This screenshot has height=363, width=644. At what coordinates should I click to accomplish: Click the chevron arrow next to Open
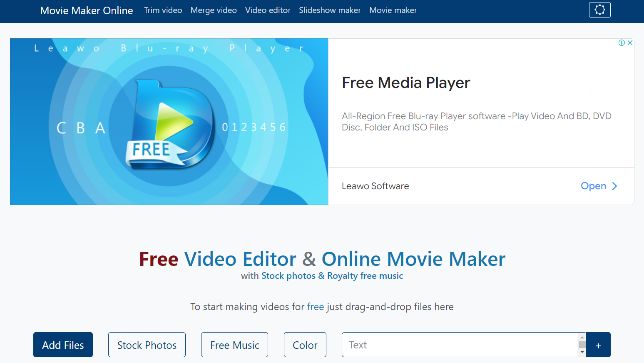tap(614, 186)
